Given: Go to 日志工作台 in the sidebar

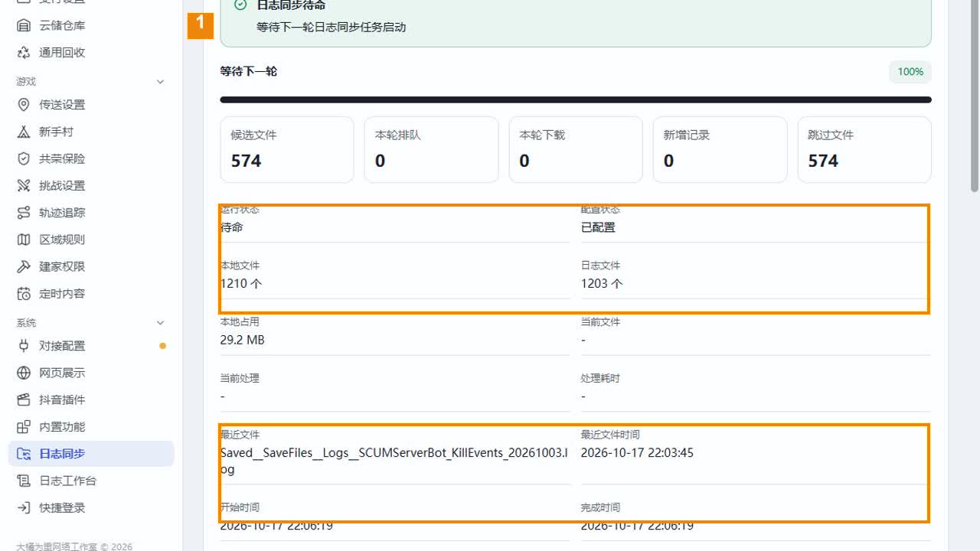Looking at the screenshot, I should (x=91, y=481).
